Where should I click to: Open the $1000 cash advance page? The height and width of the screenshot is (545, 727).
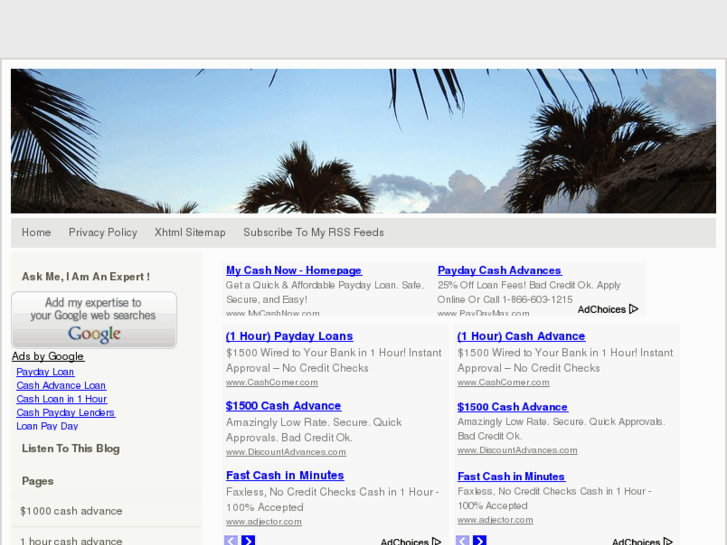pyautogui.click(x=71, y=511)
